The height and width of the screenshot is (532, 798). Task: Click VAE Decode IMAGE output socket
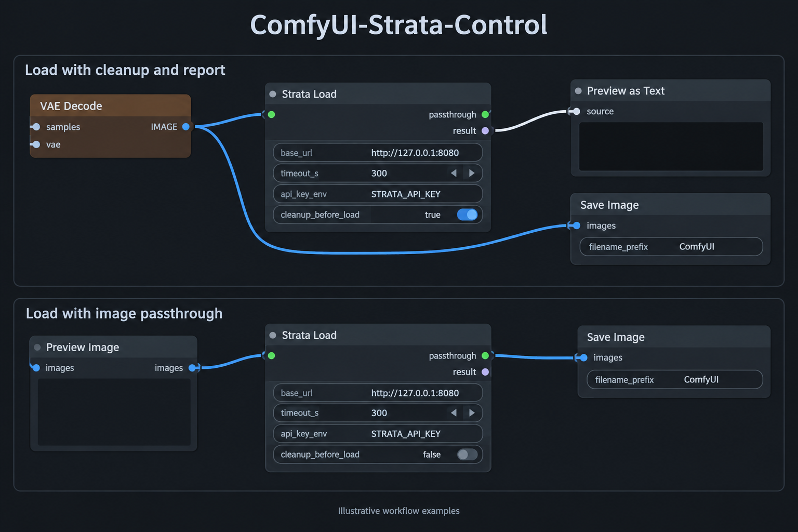[186, 127]
